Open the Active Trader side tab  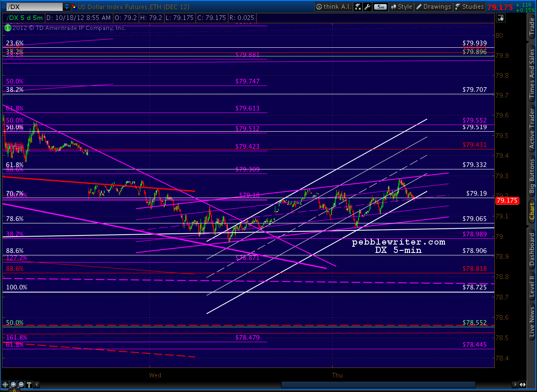coord(532,128)
